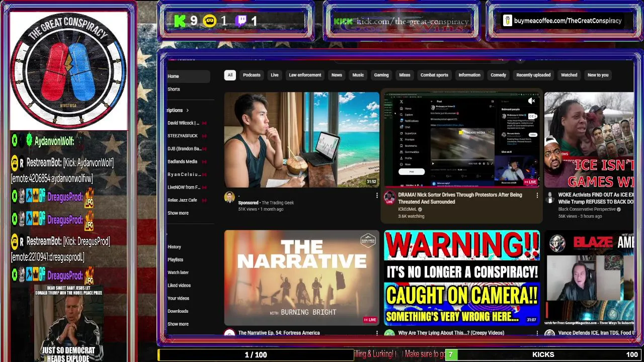Click The Trading Geek channel avatar
Viewport: 644px width, 362px height.
point(229,197)
